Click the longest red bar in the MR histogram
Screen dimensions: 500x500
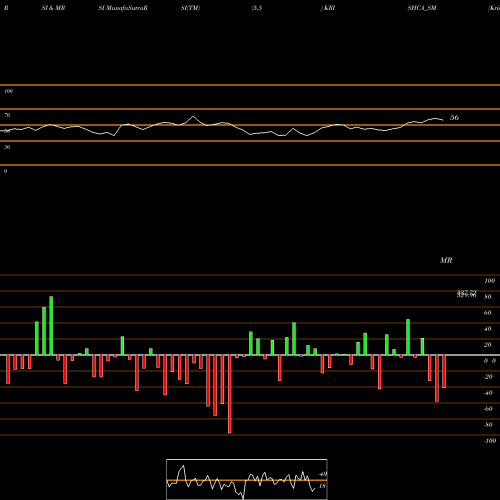229,394
